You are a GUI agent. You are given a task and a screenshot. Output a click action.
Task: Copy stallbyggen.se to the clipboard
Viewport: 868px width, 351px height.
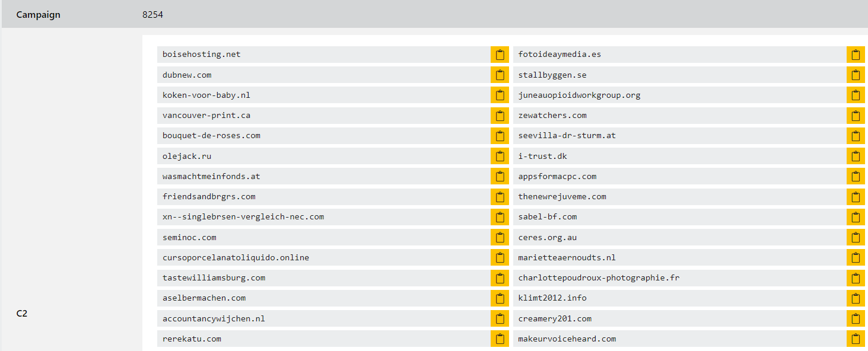coord(855,75)
